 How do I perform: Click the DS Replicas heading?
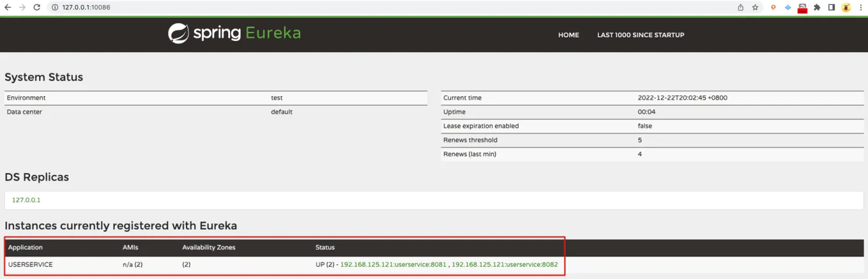37,177
